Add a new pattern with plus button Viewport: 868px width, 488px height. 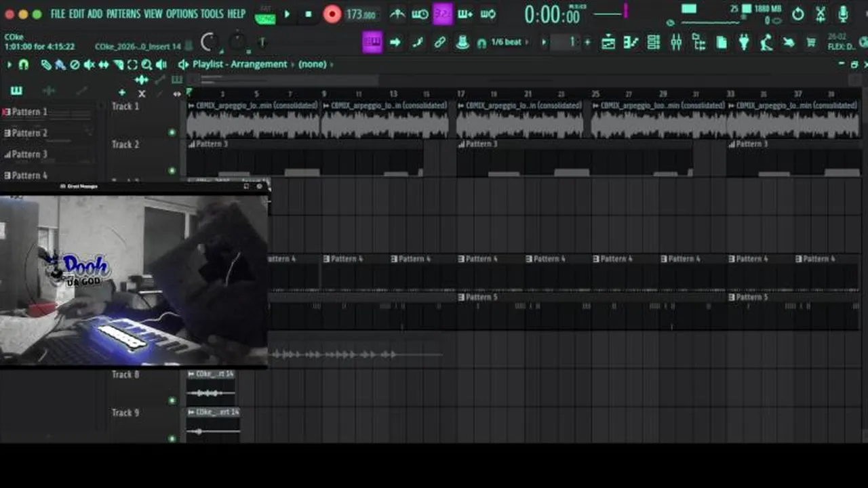pyautogui.click(x=587, y=42)
